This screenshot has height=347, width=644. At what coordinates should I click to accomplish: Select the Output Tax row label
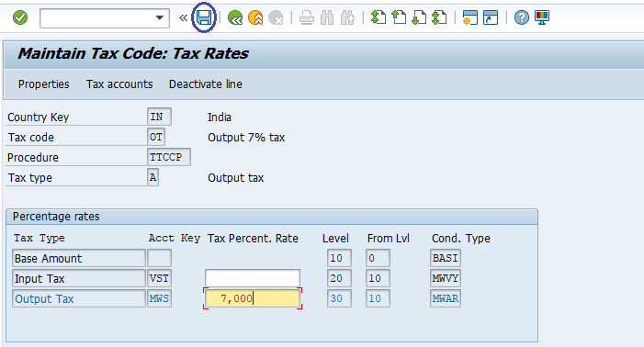coord(79,298)
